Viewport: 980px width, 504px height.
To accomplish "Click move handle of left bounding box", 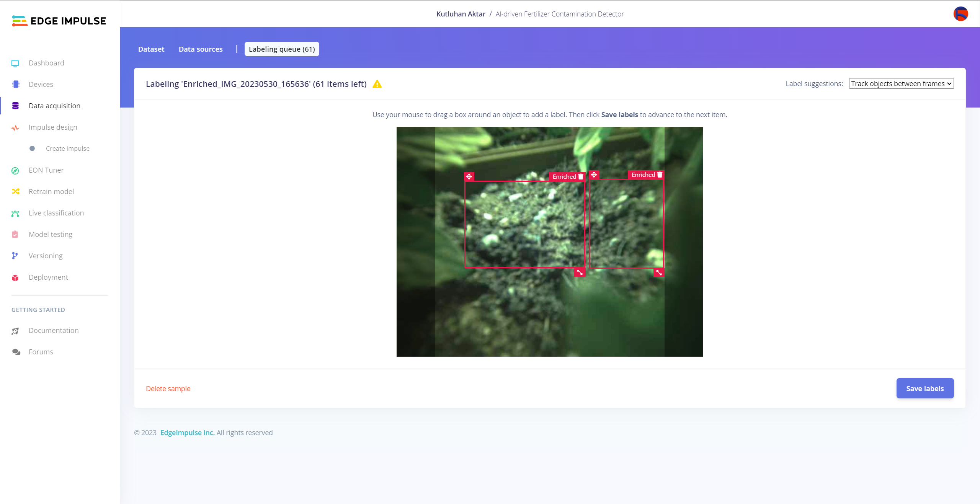I will coord(469,176).
